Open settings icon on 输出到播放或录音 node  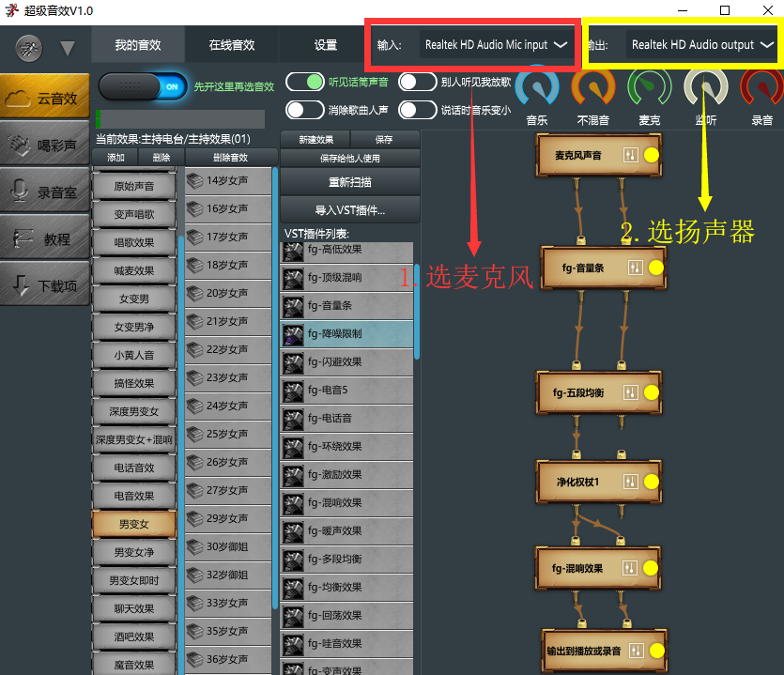[637, 651]
